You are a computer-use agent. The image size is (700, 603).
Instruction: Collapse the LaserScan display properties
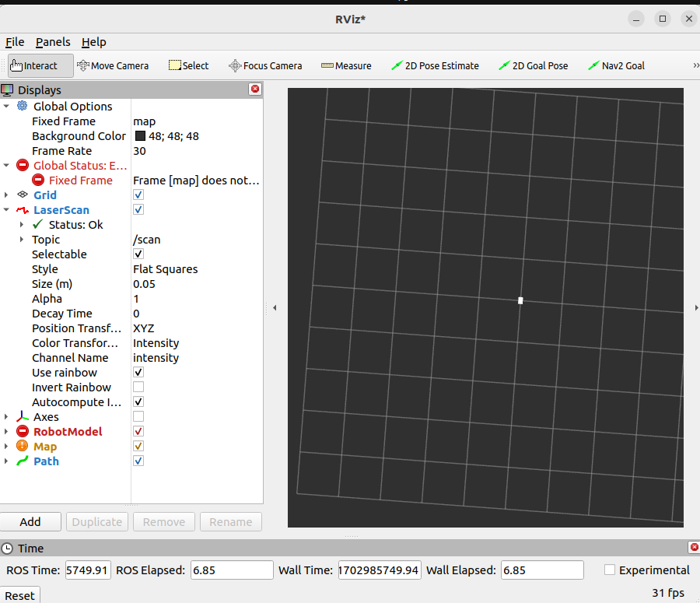coord(6,209)
